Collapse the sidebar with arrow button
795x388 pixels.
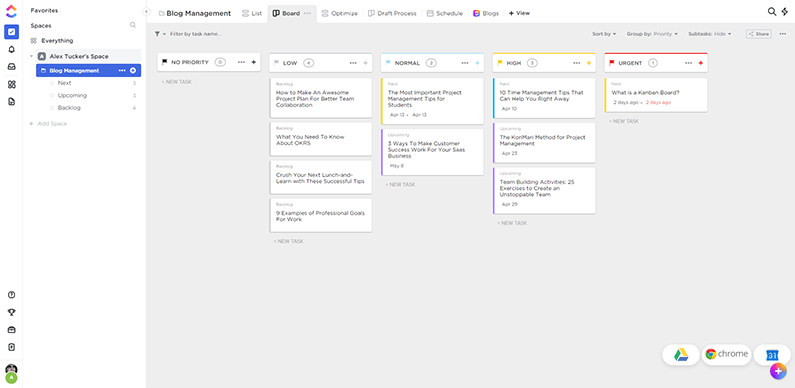[146, 12]
